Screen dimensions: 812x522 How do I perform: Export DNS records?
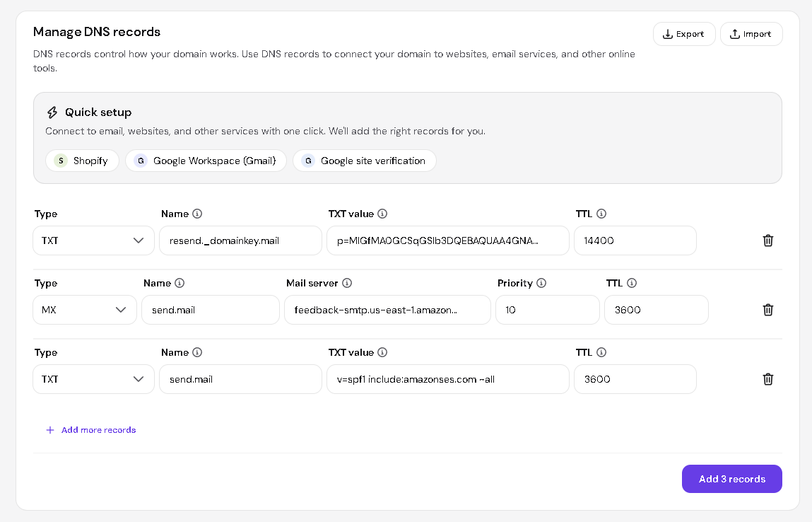click(x=684, y=34)
